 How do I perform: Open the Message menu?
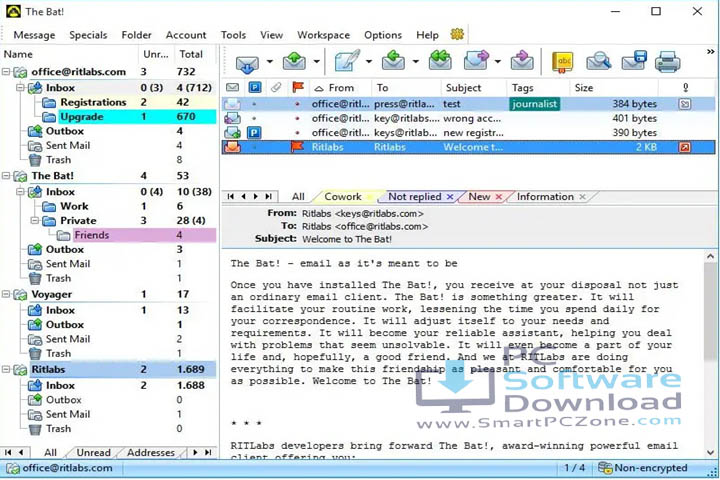pyautogui.click(x=34, y=35)
